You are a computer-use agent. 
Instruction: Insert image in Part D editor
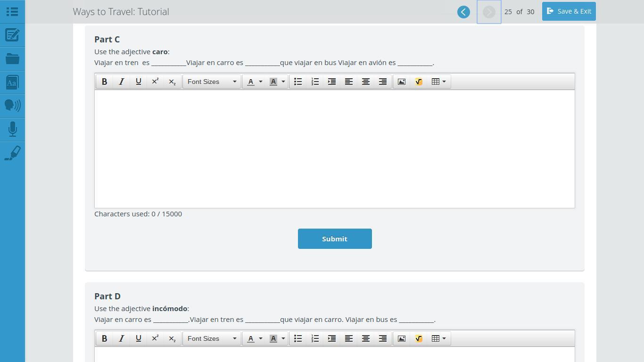402,338
